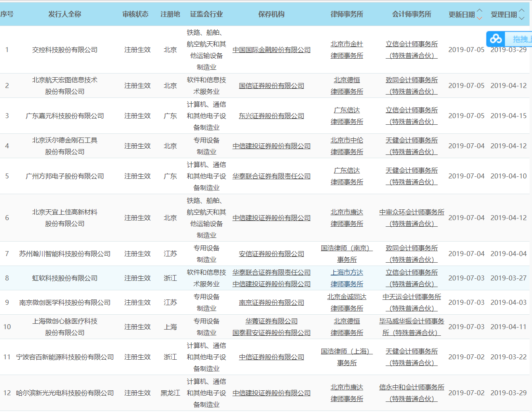Open 立信会计师事务所 link in 虹软科技 row
The image size is (532, 413).
(x=412, y=278)
